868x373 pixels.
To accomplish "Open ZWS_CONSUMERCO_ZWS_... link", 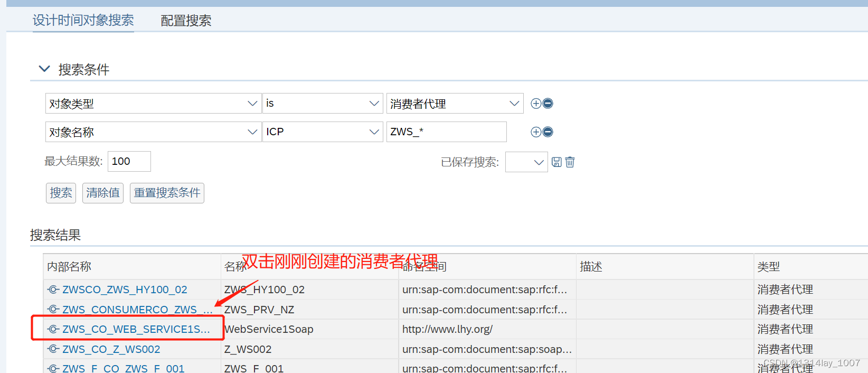I will click(137, 310).
